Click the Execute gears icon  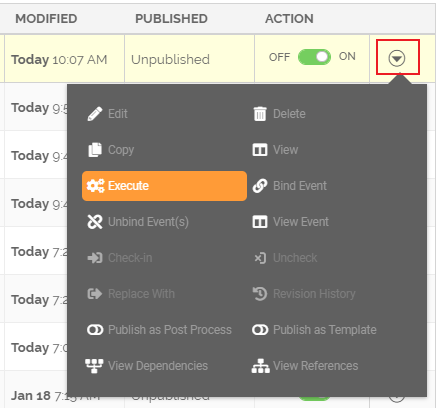[x=96, y=186]
